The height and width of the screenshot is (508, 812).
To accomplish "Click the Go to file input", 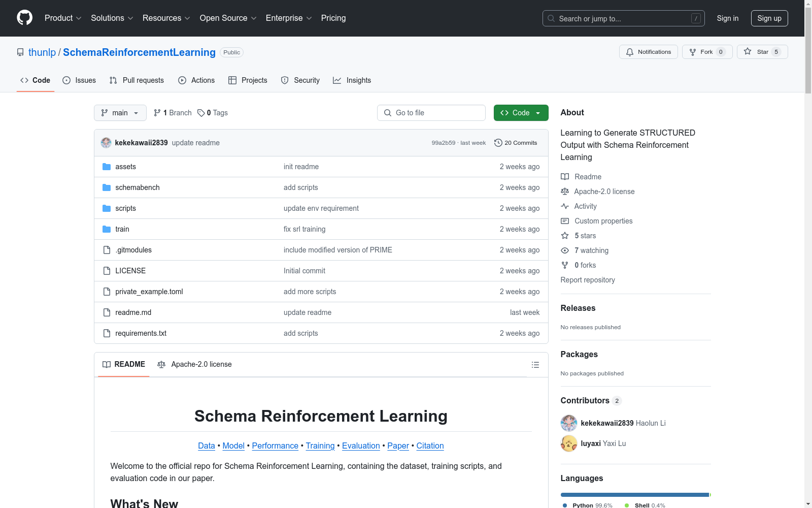I will coord(431,113).
